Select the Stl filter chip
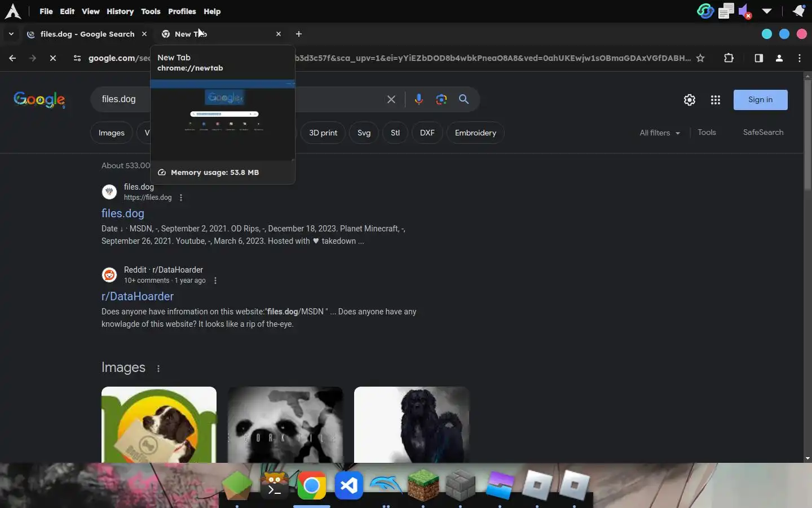Viewport: 812px width, 508px height. [395, 133]
